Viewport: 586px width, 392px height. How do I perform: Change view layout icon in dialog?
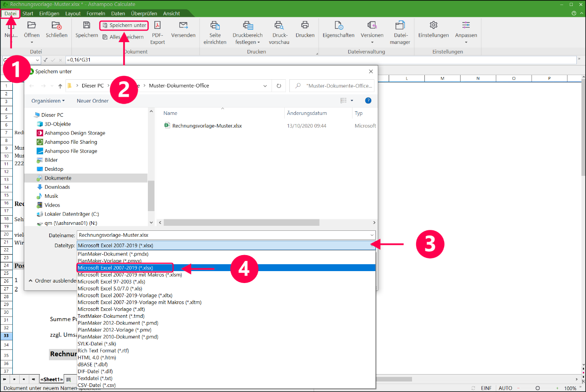coord(344,101)
